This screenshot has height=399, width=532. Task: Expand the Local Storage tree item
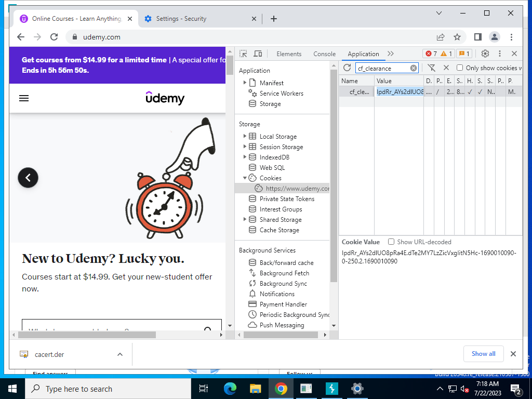(245, 137)
